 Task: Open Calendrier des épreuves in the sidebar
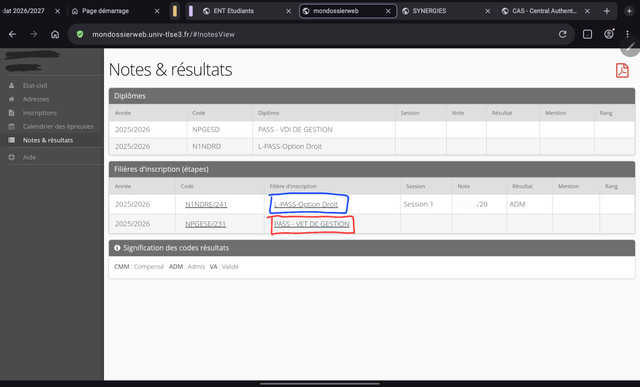[58, 126]
